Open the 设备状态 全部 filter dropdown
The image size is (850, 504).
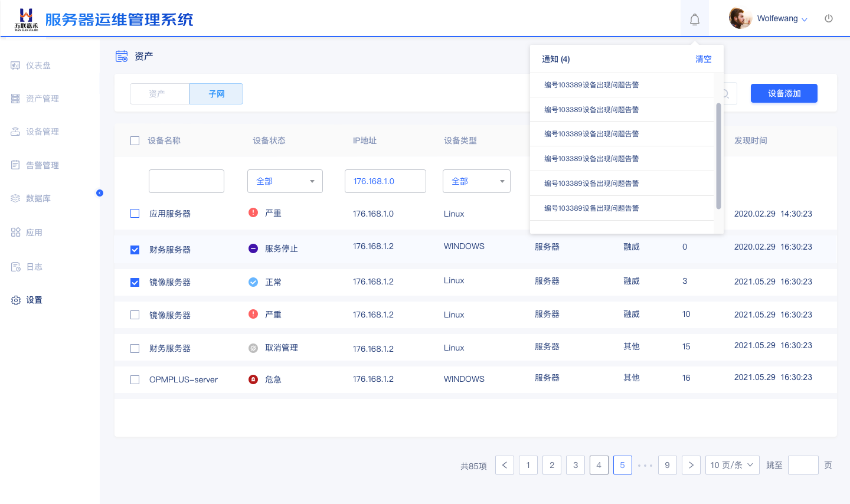[285, 181]
